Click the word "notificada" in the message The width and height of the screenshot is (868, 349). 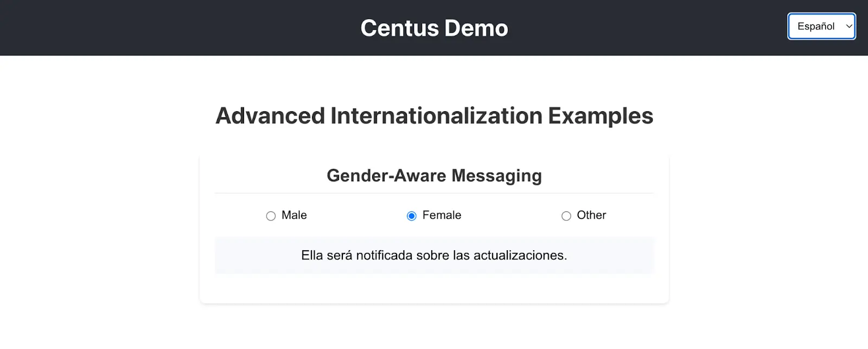pyautogui.click(x=384, y=256)
